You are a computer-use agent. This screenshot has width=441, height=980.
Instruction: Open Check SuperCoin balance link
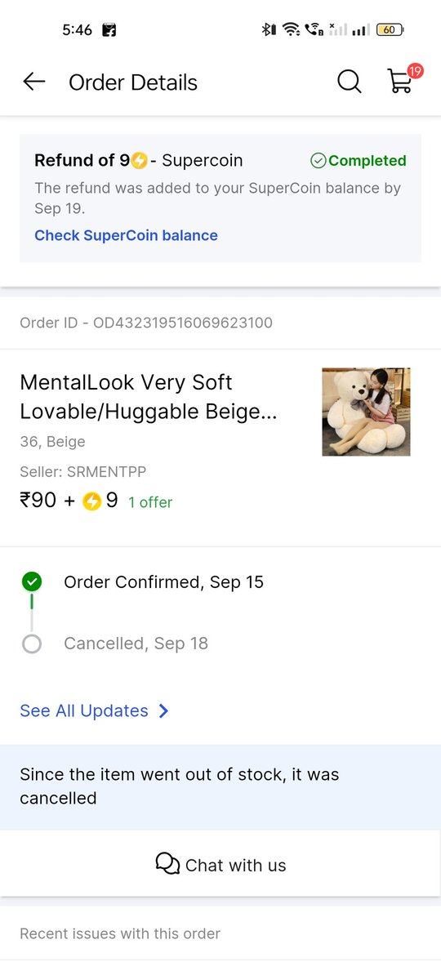[x=126, y=235]
